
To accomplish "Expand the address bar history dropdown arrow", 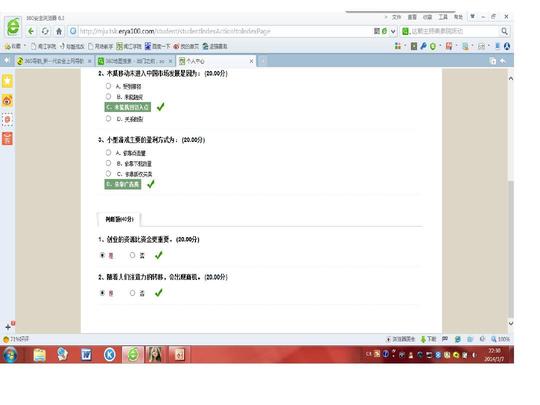I will 393,31.
